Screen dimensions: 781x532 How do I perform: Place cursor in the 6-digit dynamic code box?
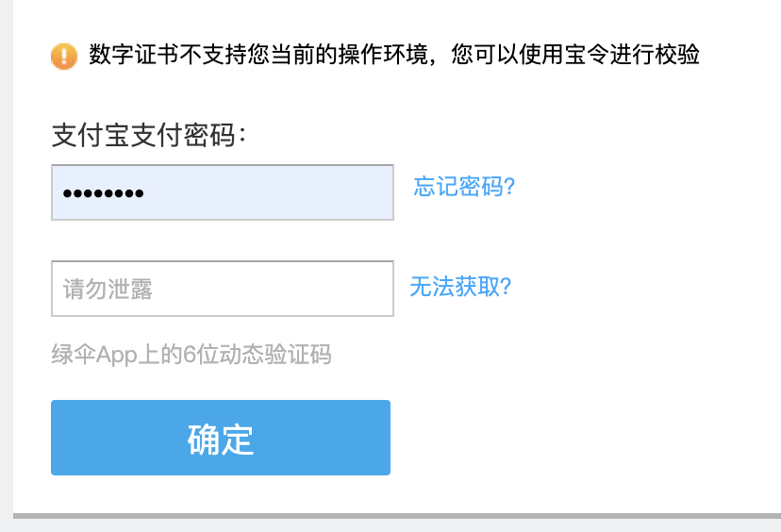click(x=222, y=289)
